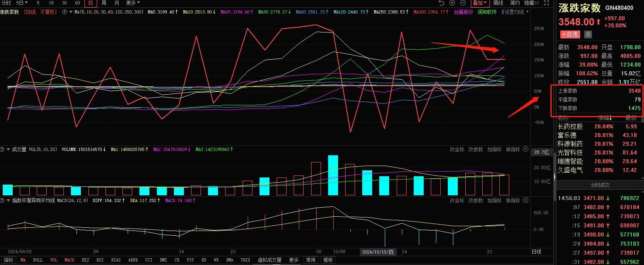Screen dimensions: 644x265
Task: Click 换指标 in the volume panel
Action: 513,149
